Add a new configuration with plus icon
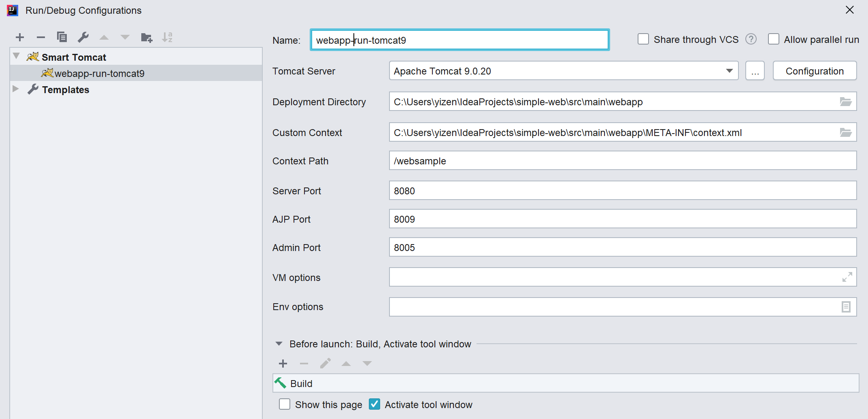Image resolution: width=868 pixels, height=419 pixels. tap(20, 38)
